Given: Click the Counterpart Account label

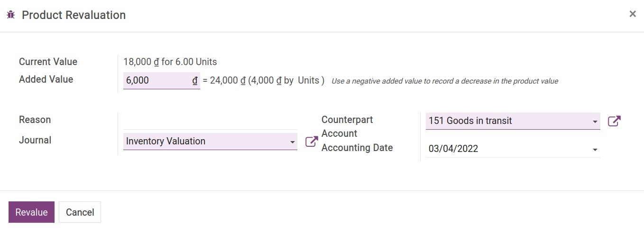Looking at the screenshot, I should (x=347, y=126).
